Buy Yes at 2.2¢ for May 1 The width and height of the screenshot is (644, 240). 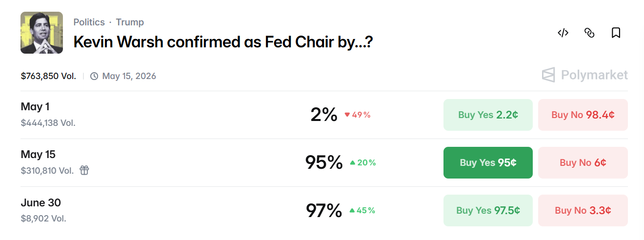pyautogui.click(x=488, y=115)
